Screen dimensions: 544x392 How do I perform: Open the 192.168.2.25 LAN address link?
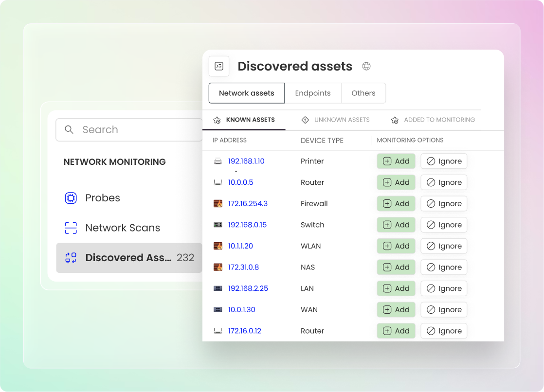[248, 288]
